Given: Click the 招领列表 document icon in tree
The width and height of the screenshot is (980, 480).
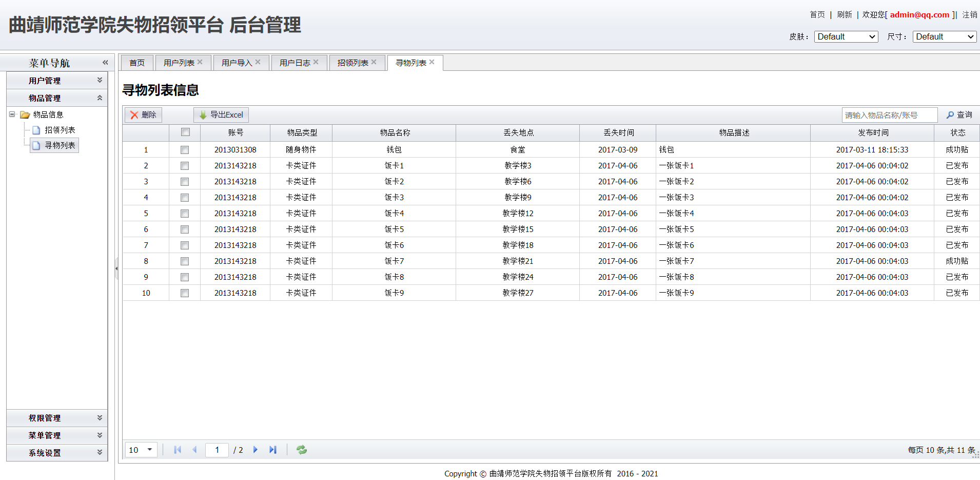Looking at the screenshot, I should point(36,130).
